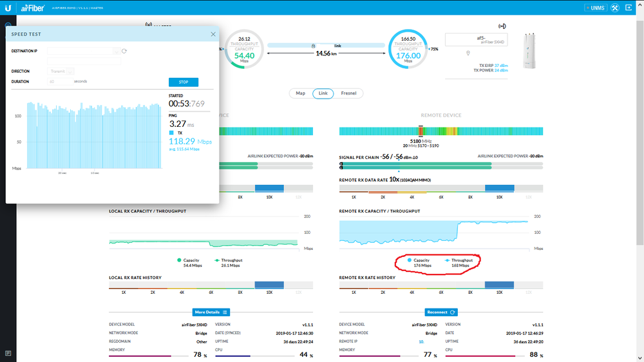644x362 pixels.
Task: Refresh the destination IP list
Action: coord(124,50)
